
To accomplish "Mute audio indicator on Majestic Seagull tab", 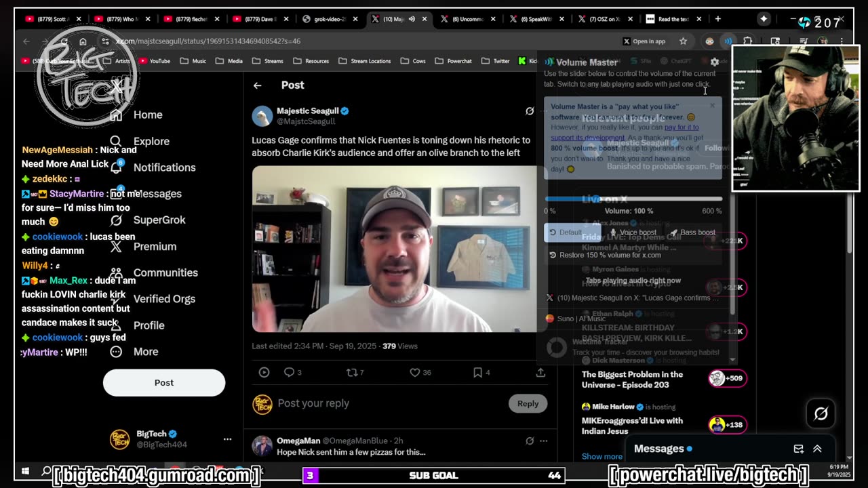I will point(412,19).
